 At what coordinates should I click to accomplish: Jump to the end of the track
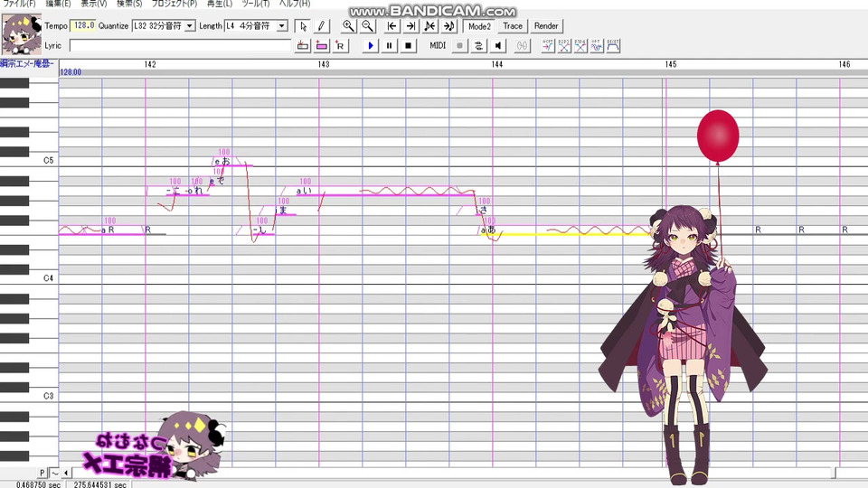tap(410, 26)
